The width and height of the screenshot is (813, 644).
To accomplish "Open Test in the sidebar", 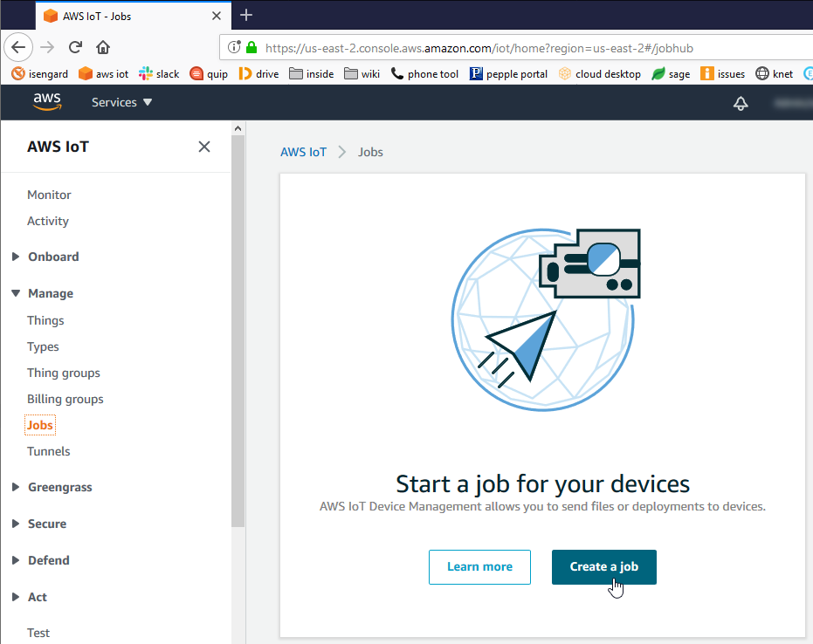I will (x=38, y=634).
